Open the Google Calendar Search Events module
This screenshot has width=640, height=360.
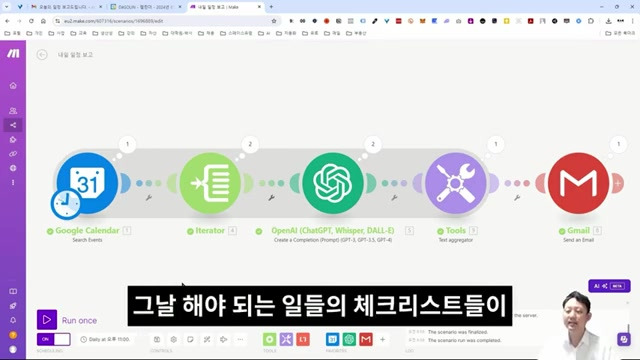(x=87, y=183)
